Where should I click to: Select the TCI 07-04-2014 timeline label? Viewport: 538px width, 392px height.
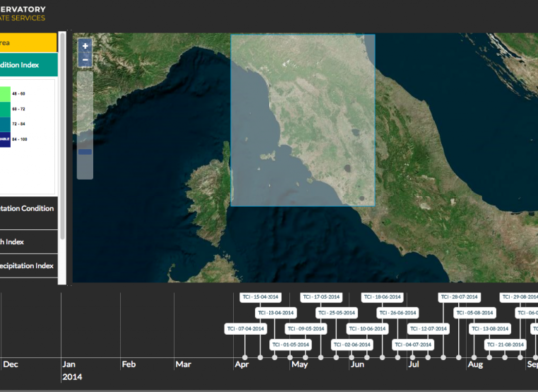pos(246,329)
